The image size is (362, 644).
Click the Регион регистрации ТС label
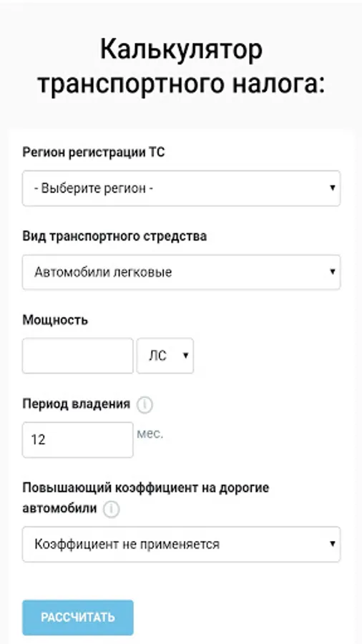pos(94,152)
